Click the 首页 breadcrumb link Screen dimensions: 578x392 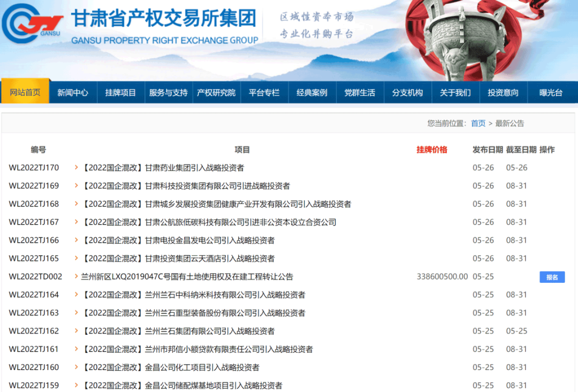[x=478, y=124]
